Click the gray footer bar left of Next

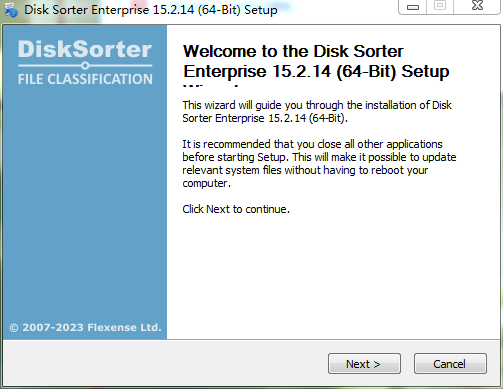tap(165, 363)
